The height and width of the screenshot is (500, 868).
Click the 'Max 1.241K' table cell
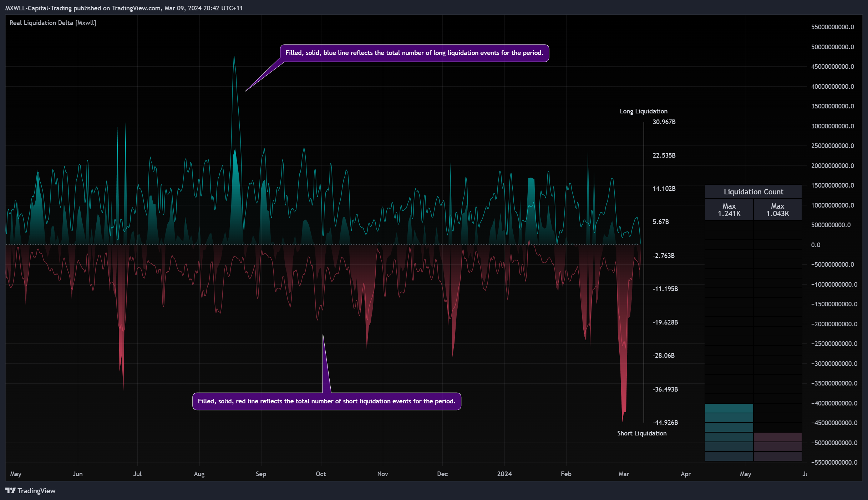(x=729, y=210)
